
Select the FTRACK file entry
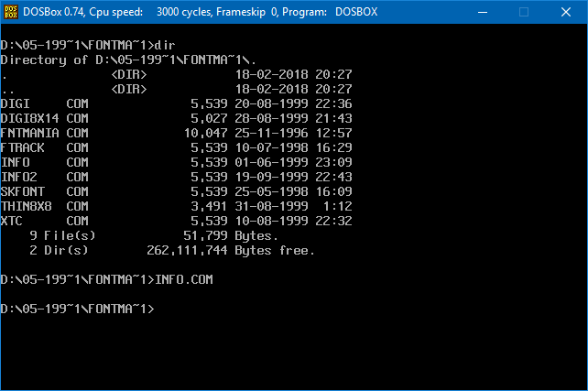coord(22,147)
